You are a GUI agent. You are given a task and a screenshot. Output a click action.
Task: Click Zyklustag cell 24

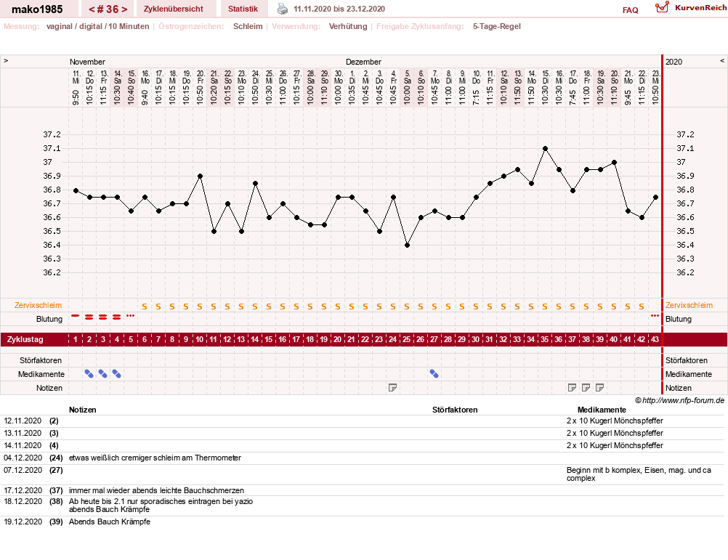coord(393,340)
